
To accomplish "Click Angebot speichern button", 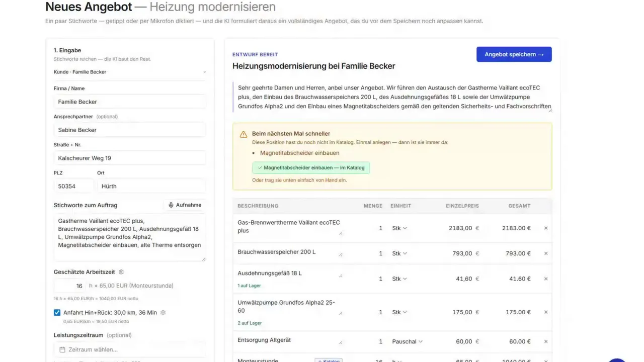I will [x=514, y=54].
